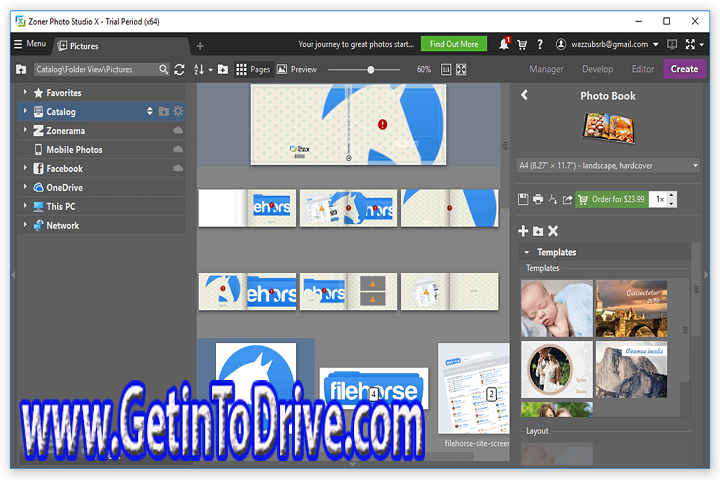
Task: Click the second monitor display icon
Action: click(672, 45)
